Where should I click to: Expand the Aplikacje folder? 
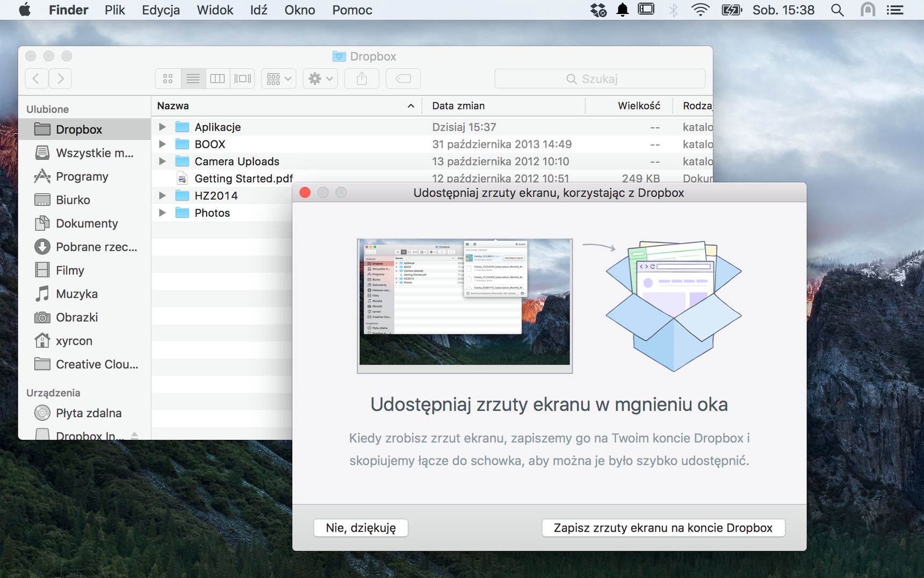click(162, 127)
